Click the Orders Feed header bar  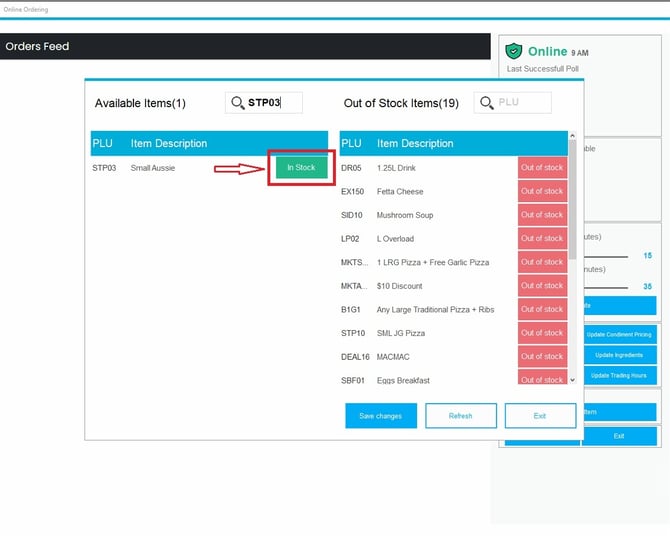click(245, 46)
